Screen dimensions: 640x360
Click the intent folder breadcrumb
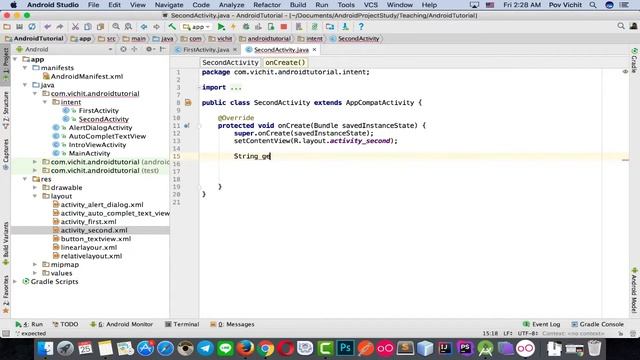[311, 38]
